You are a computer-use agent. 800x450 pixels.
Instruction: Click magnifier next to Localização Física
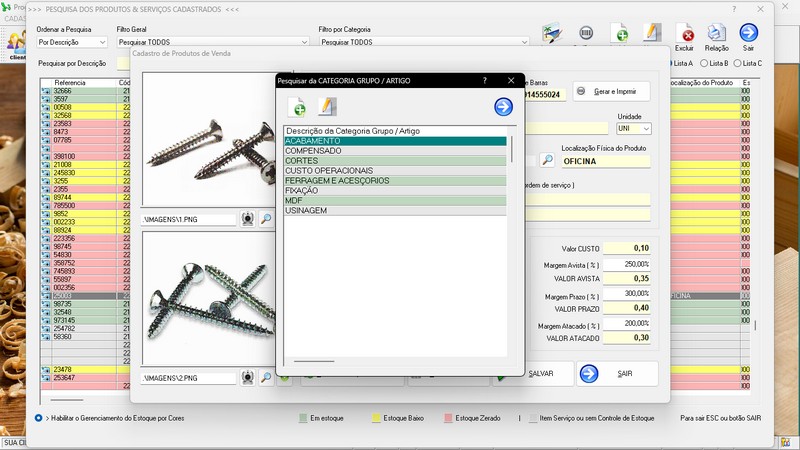click(x=547, y=160)
